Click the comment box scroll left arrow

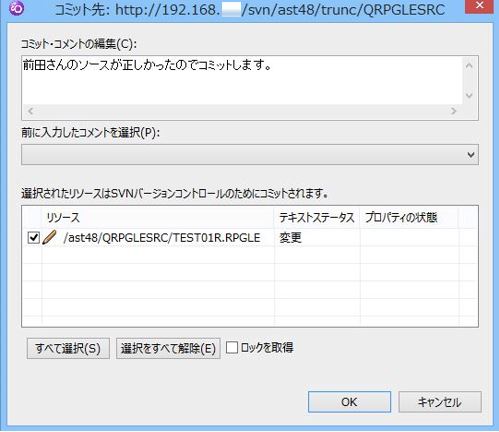[30, 111]
